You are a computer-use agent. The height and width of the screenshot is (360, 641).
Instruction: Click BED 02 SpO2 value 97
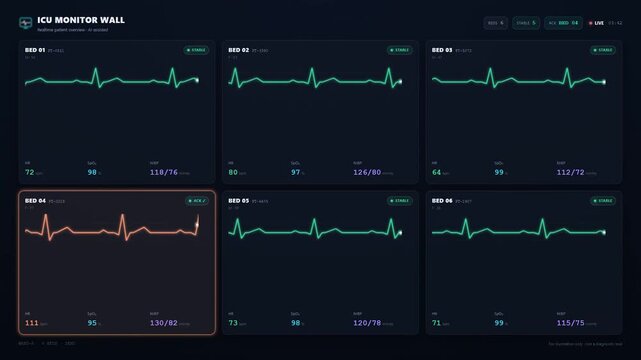click(x=296, y=172)
